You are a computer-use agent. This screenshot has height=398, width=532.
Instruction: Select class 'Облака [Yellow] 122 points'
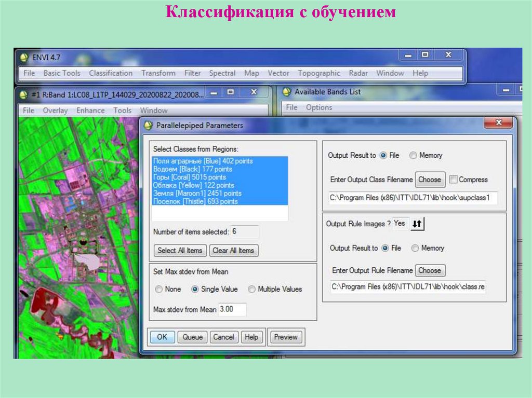pos(220,185)
